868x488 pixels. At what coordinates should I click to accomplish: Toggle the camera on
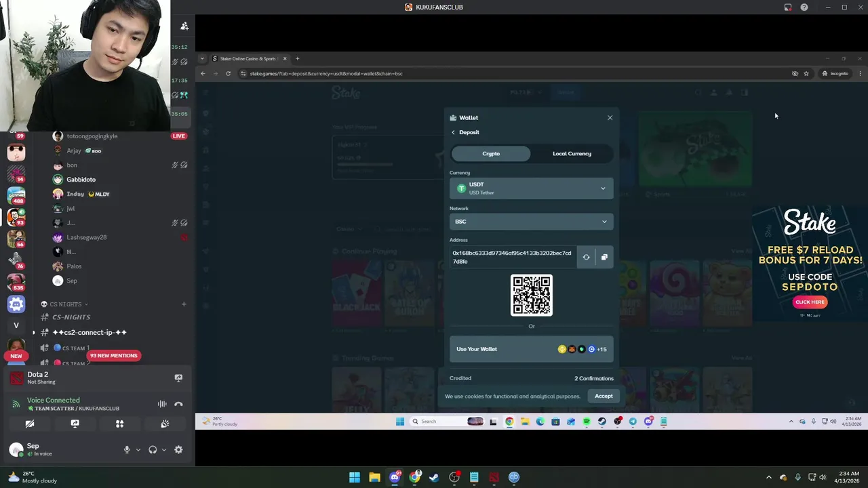pos(30,424)
